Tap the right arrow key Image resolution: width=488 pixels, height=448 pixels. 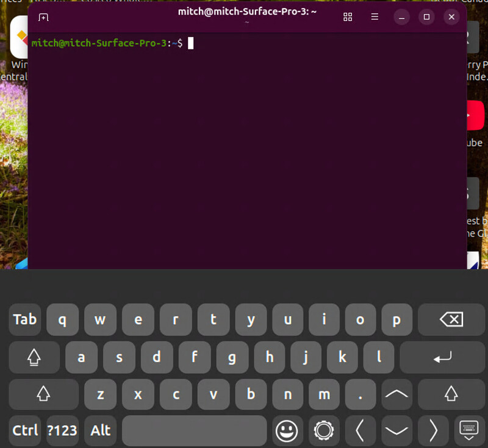click(x=433, y=430)
